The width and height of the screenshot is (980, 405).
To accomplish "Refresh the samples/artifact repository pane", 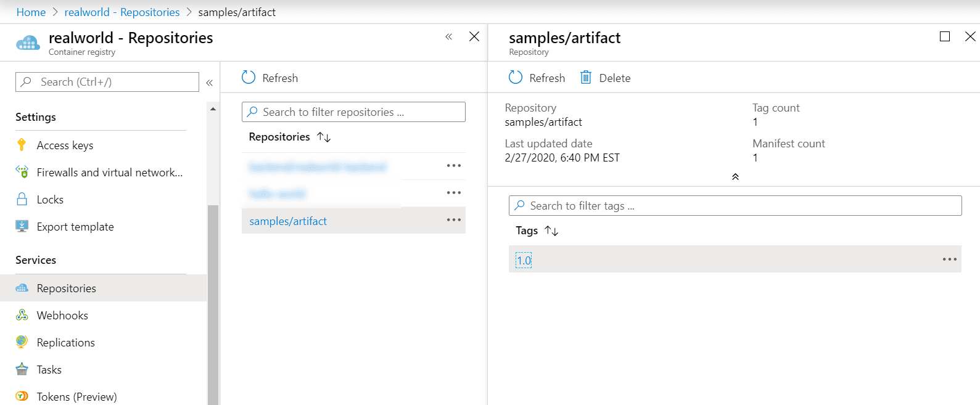I will pyautogui.click(x=537, y=78).
